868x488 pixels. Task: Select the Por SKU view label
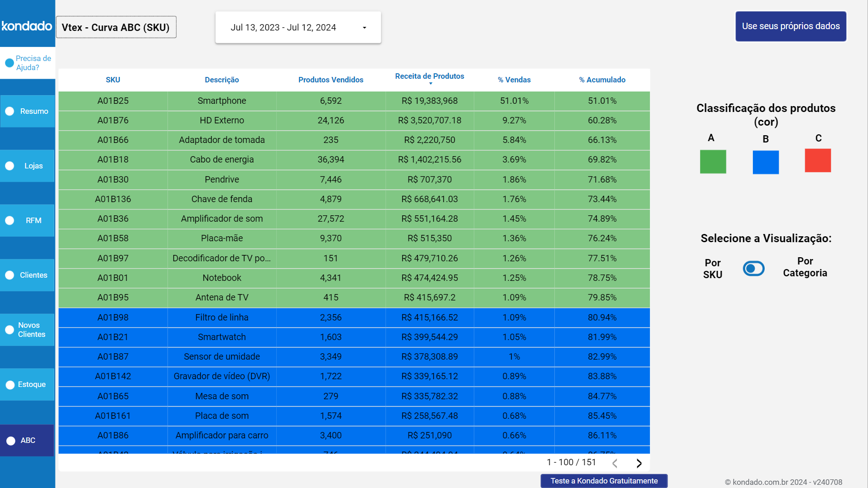712,269
